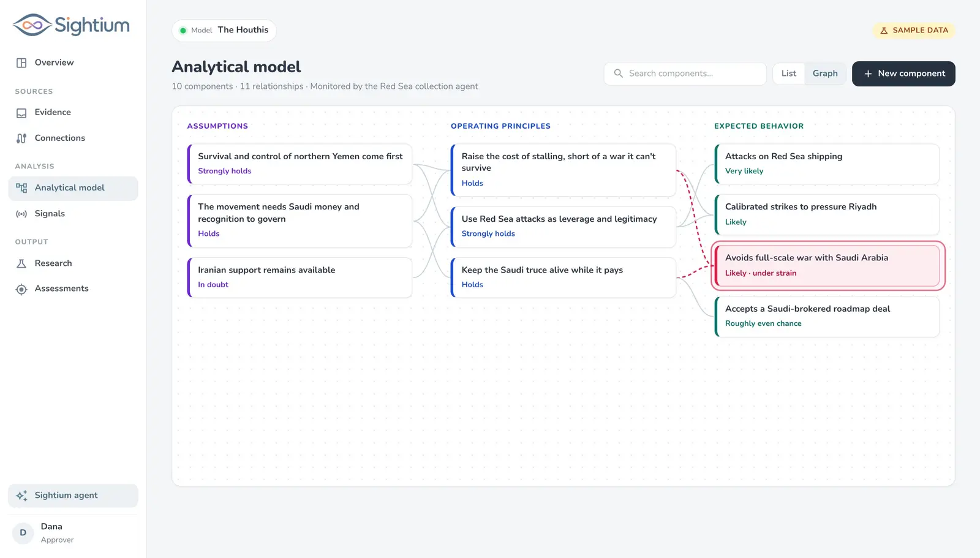Click the Sightium agent sparkle icon

[x=21, y=496]
